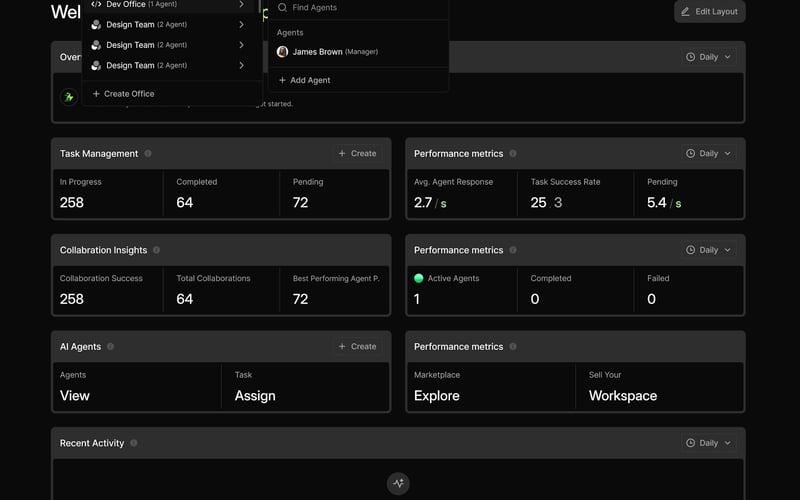Open Daily dropdown in the Active Agents panel
This screenshot has width=800, height=500.
point(709,249)
